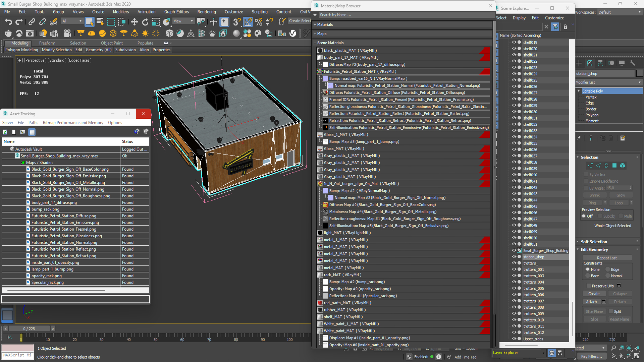Screen dimensions: 644x362
Task: Click the V-Ray sun light icon
Action: point(145,33)
